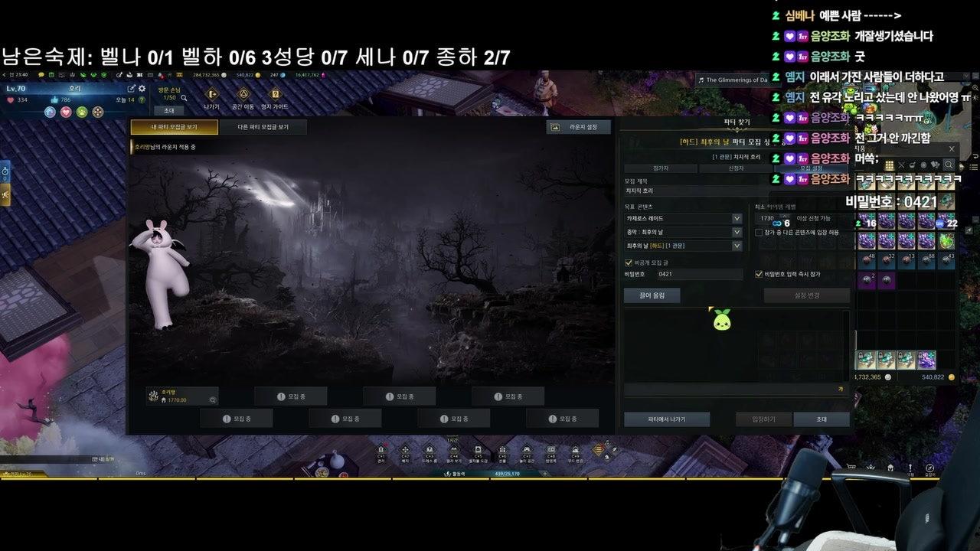Click the green paw round button
Viewport: 980px width, 551px height.
(x=82, y=112)
